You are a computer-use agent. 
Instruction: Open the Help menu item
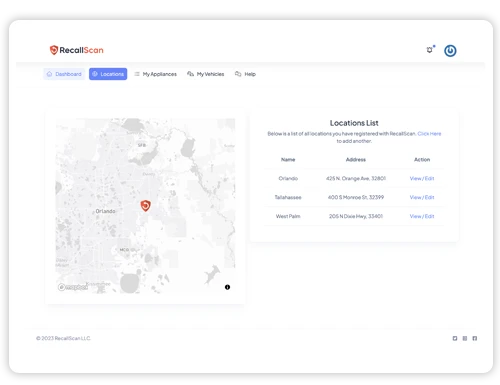(x=245, y=74)
